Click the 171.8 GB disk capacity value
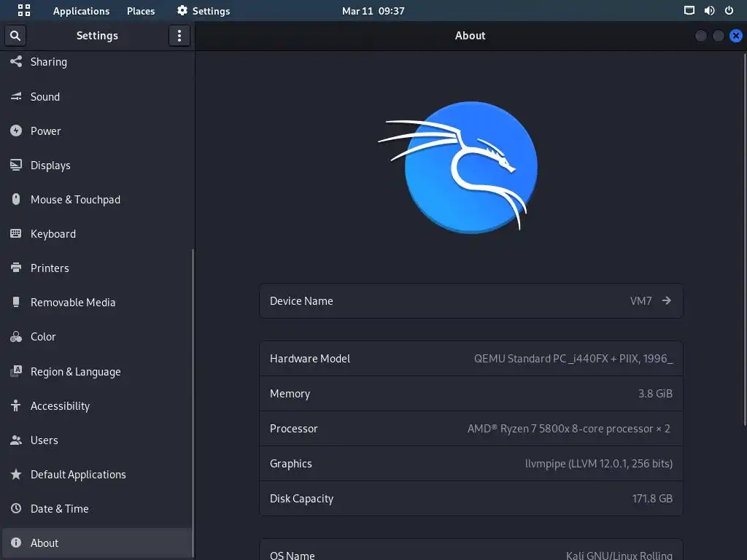 point(652,499)
